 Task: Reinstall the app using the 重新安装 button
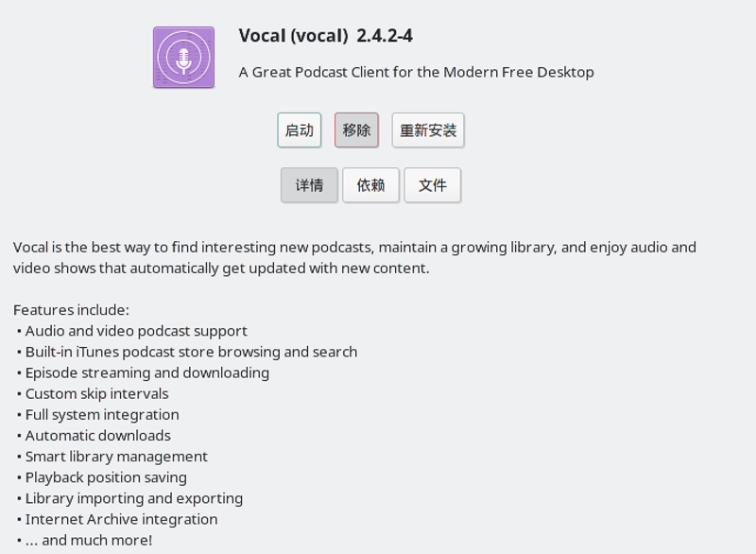coord(428,130)
